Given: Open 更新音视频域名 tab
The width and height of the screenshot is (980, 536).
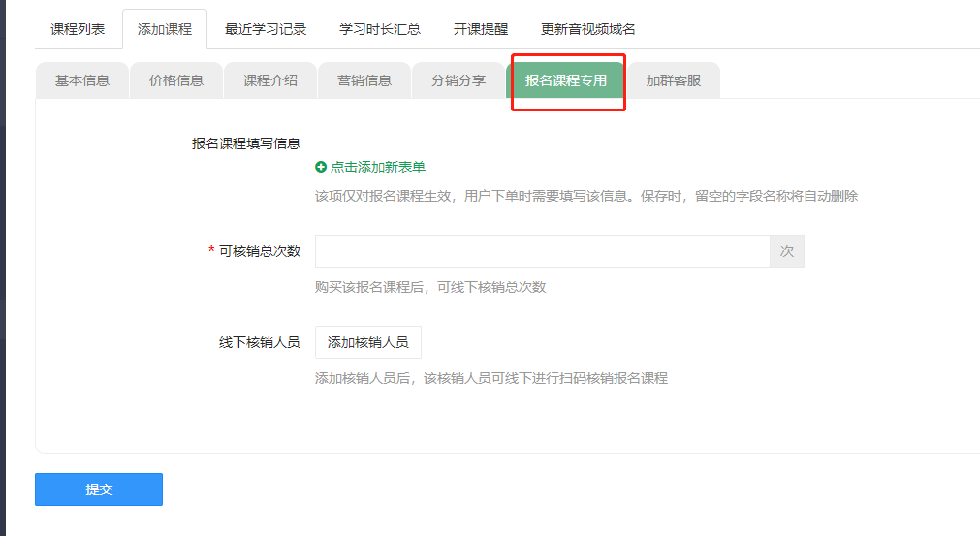Looking at the screenshot, I should pos(588,29).
